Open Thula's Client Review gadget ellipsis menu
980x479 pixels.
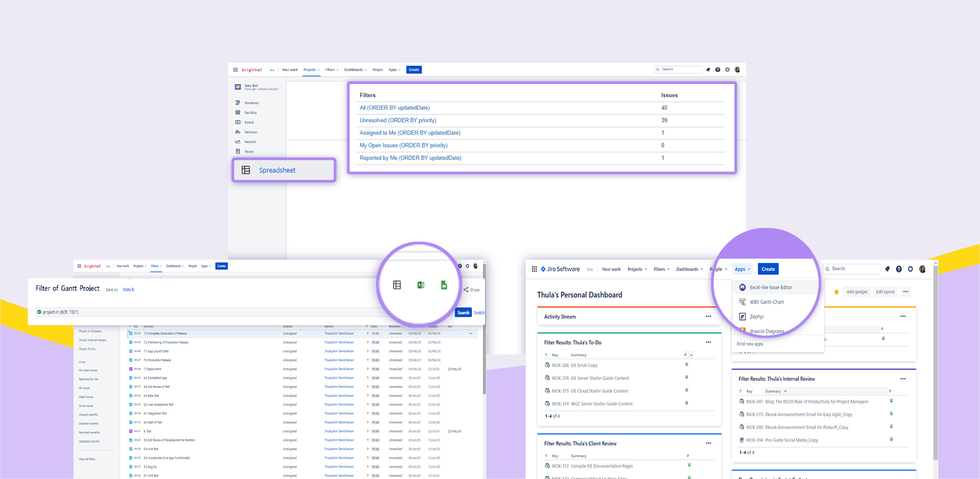[x=708, y=443]
